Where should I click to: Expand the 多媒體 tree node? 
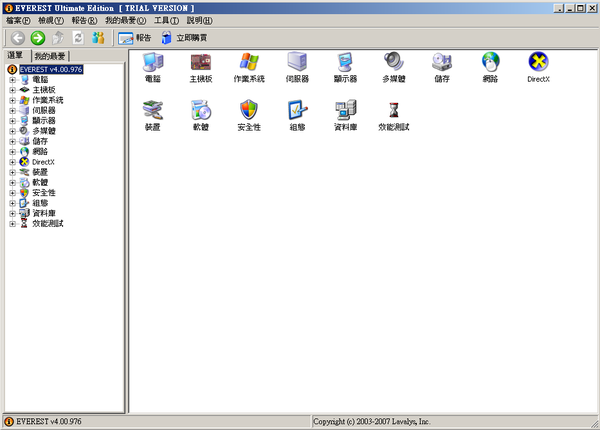pos(13,131)
